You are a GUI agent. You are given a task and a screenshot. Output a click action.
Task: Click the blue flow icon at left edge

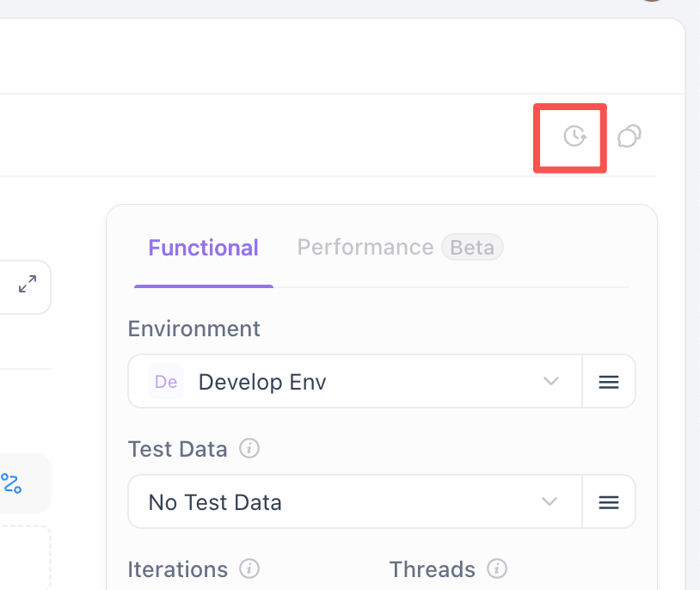point(11,483)
